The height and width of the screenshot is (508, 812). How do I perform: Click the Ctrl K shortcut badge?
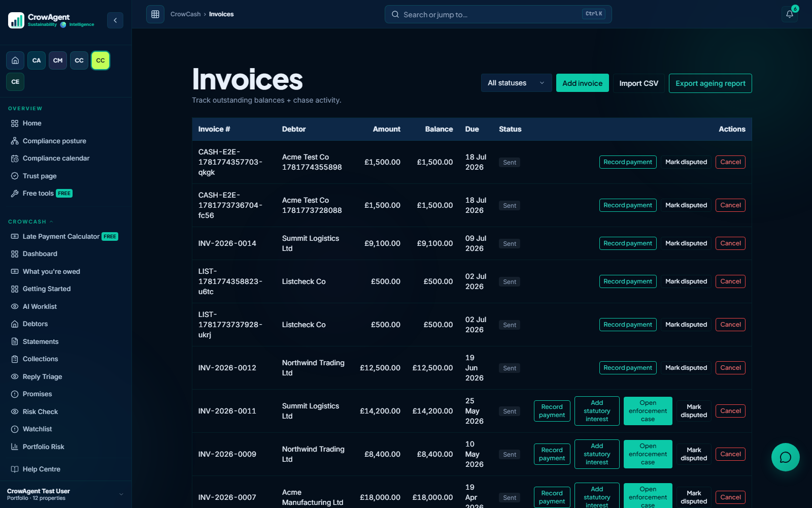[x=594, y=14]
